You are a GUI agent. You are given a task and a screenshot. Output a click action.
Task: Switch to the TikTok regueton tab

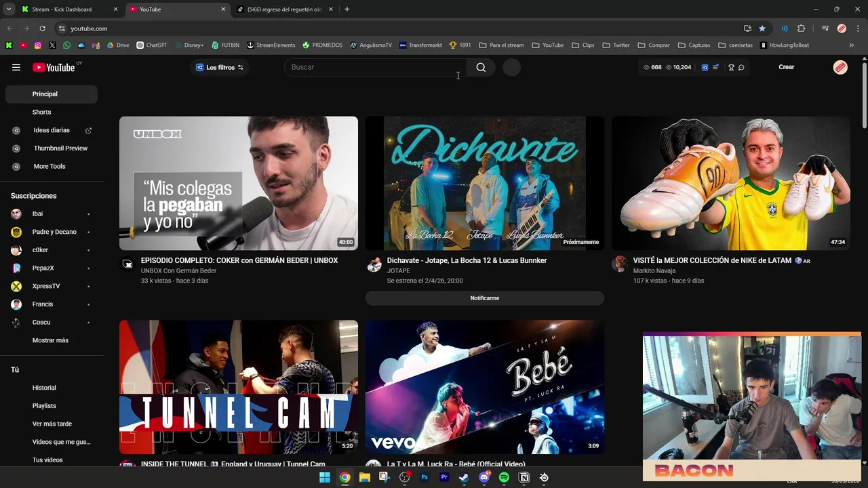tap(285, 9)
